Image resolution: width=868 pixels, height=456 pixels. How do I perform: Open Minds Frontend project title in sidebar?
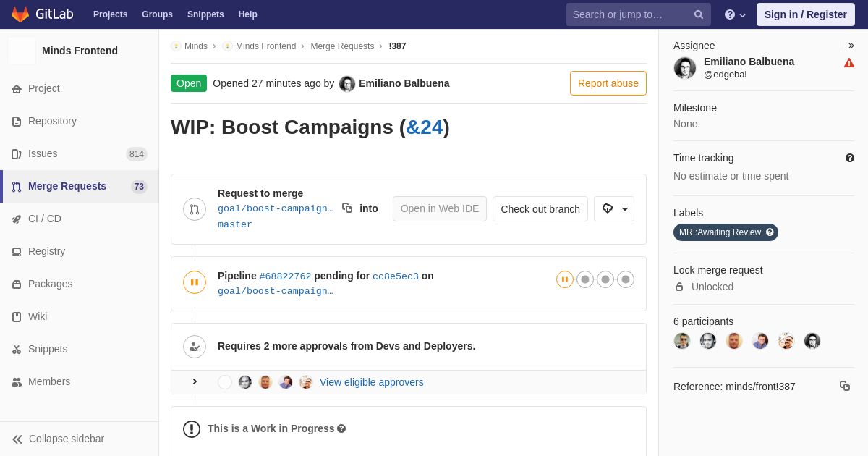(80, 51)
